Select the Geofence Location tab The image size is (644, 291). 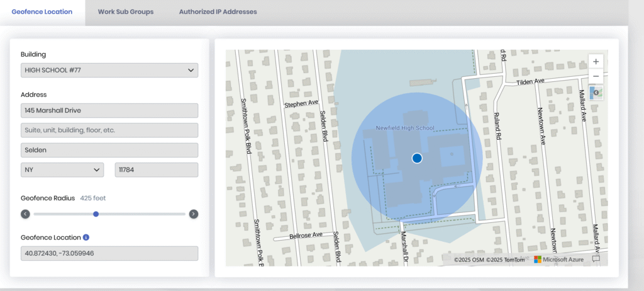point(42,12)
